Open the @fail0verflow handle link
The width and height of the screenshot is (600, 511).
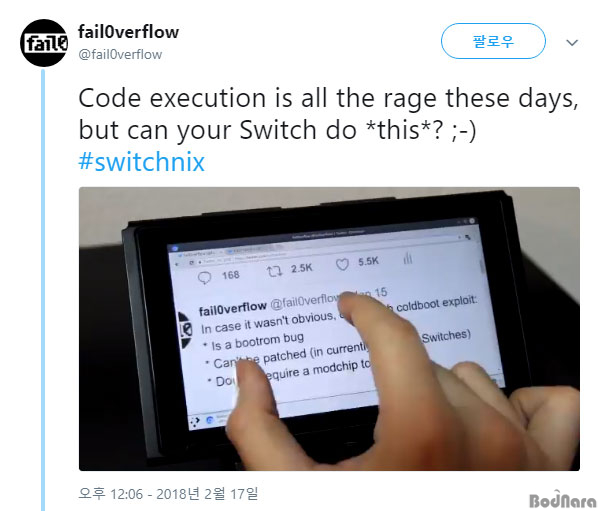[120, 54]
